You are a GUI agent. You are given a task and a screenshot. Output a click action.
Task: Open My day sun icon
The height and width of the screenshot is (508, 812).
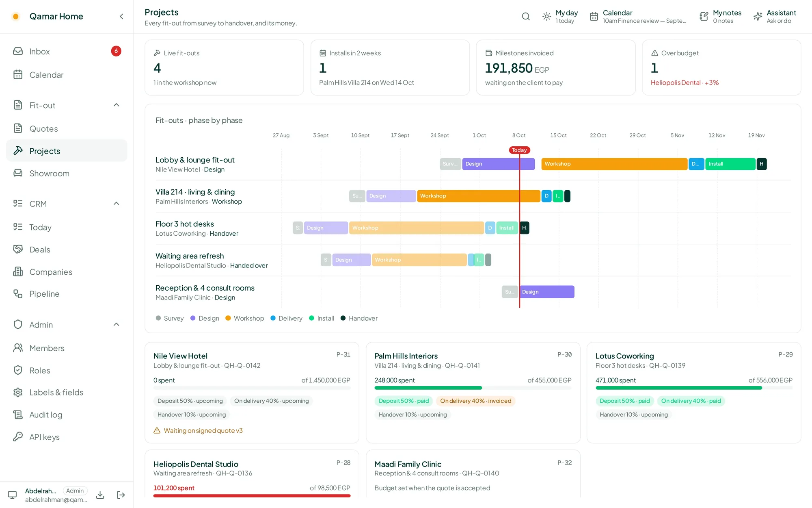(546, 16)
